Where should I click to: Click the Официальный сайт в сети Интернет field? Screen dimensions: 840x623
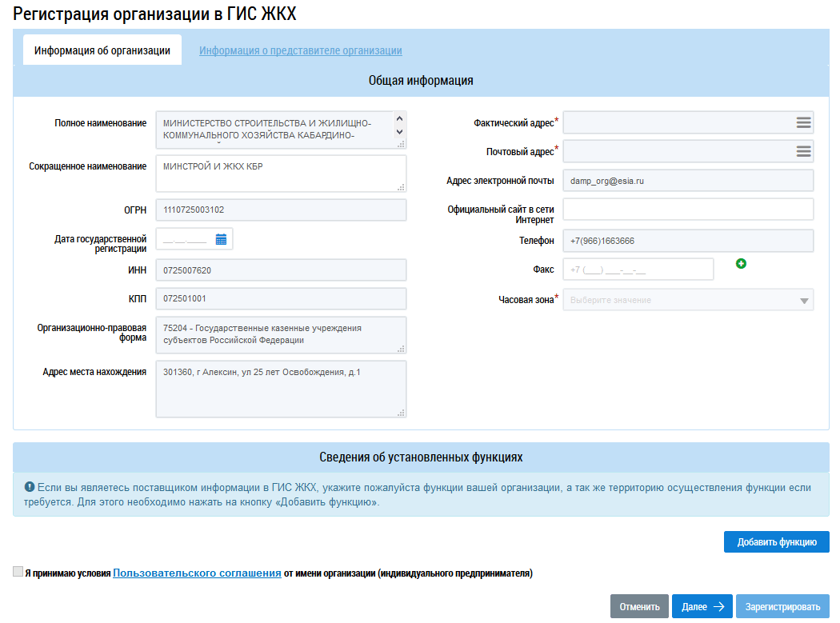[x=688, y=210]
